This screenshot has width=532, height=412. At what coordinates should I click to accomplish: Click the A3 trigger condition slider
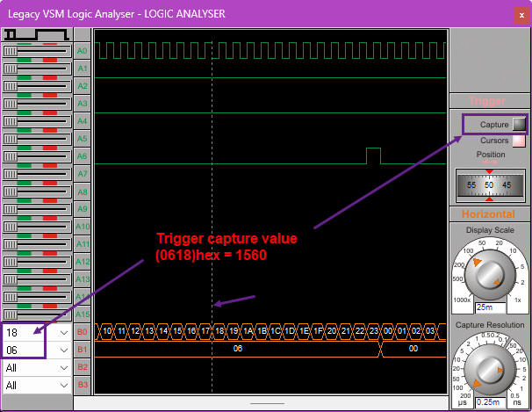pos(37,104)
